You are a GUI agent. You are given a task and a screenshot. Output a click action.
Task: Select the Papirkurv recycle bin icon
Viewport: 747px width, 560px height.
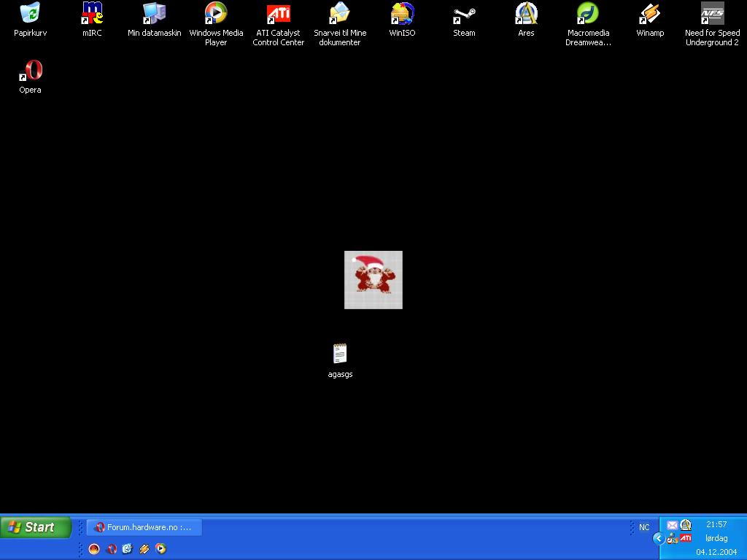coord(30,19)
